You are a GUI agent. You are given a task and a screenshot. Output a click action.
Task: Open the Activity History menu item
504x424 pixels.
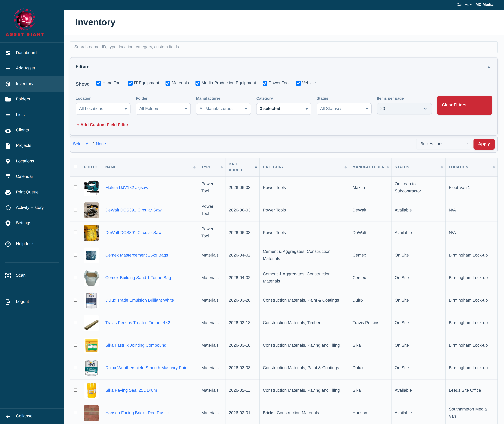coord(32,208)
